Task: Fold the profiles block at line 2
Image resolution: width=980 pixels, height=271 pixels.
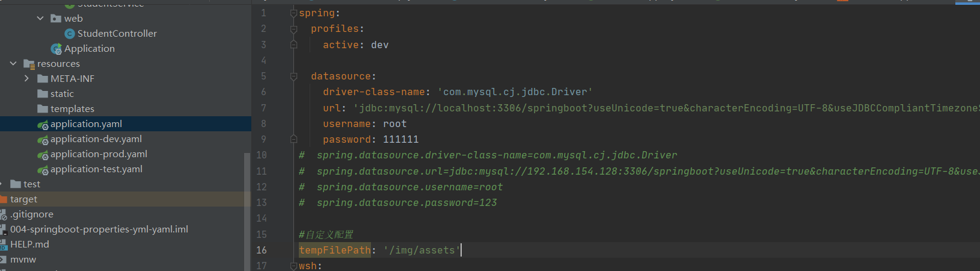Action: point(293,29)
